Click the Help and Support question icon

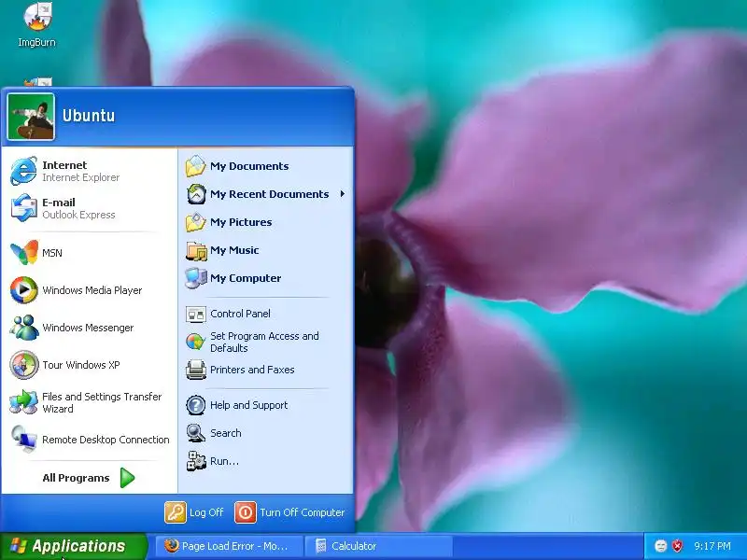[196, 405]
